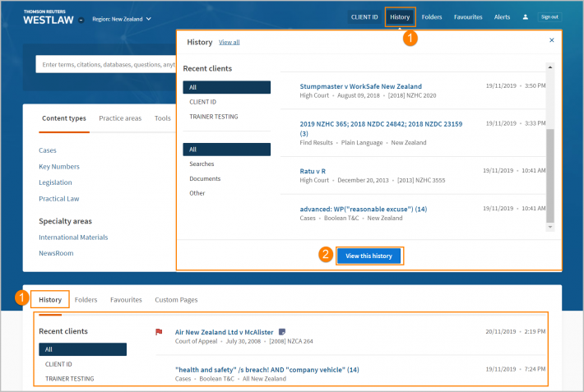Screen dimensions: 584x392
Task: Open History in the top navigation
Action: tap(400, 17)
